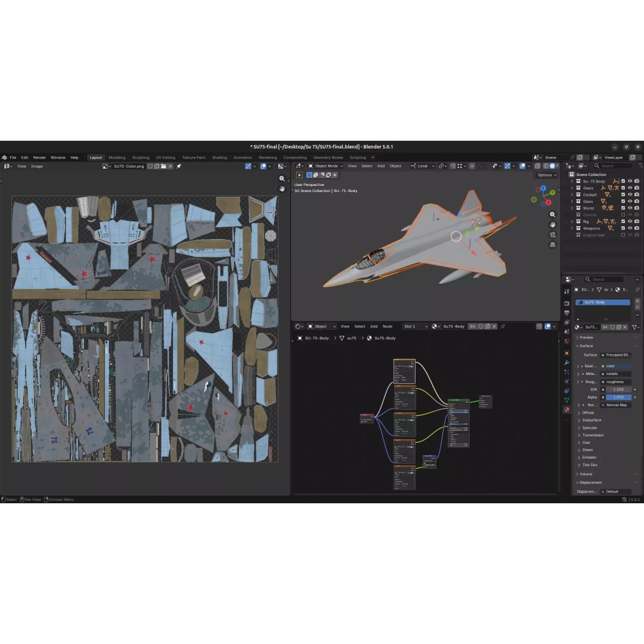Open the Object properties tab (orange square)
This screenshot has height=644, width=644.
(567, 353)
